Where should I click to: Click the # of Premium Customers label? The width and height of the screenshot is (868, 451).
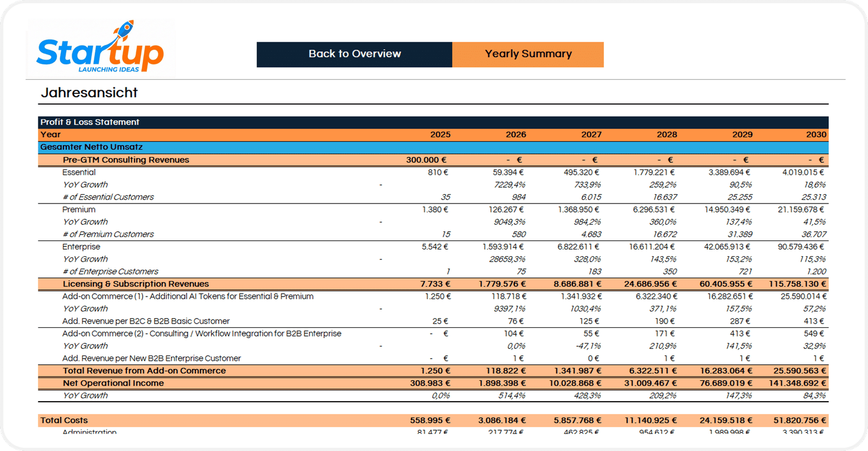pyautogui.click(x=108, y=234)
